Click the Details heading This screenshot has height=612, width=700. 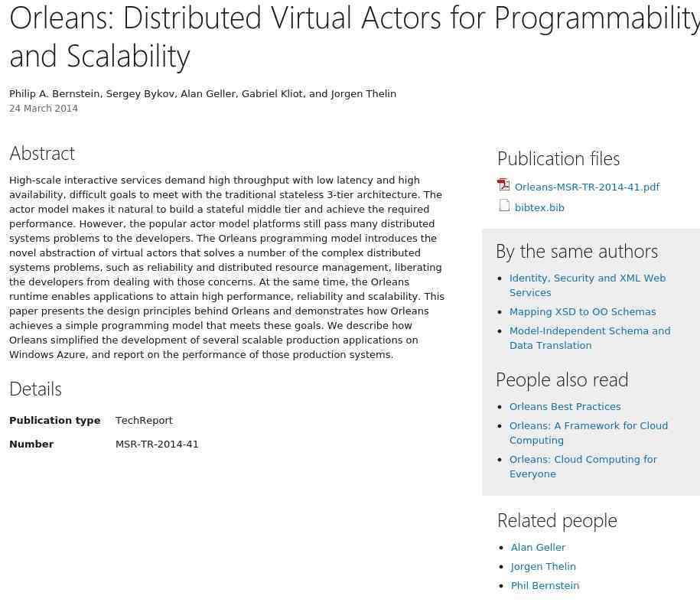(35, 389)
